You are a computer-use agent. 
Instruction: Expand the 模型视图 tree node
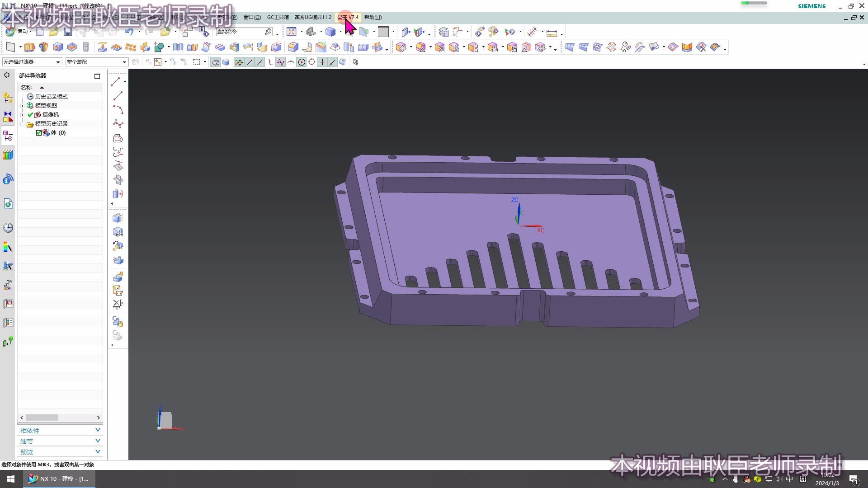point(22,106)
